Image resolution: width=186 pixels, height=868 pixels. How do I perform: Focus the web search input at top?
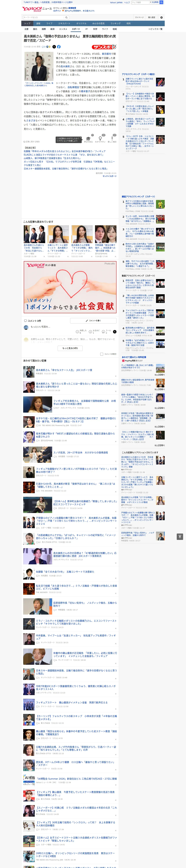point(140,2)
